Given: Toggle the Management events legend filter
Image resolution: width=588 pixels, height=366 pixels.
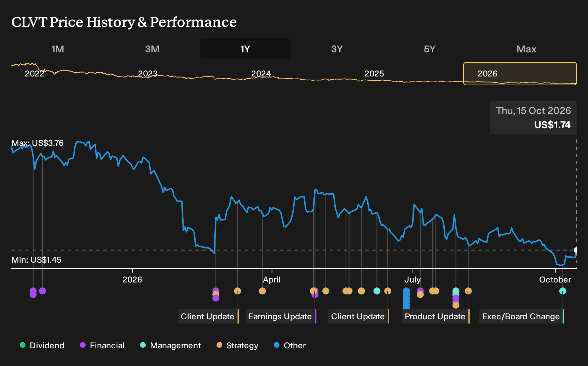Looking at the screenshot, I should [x=171, y=345].
